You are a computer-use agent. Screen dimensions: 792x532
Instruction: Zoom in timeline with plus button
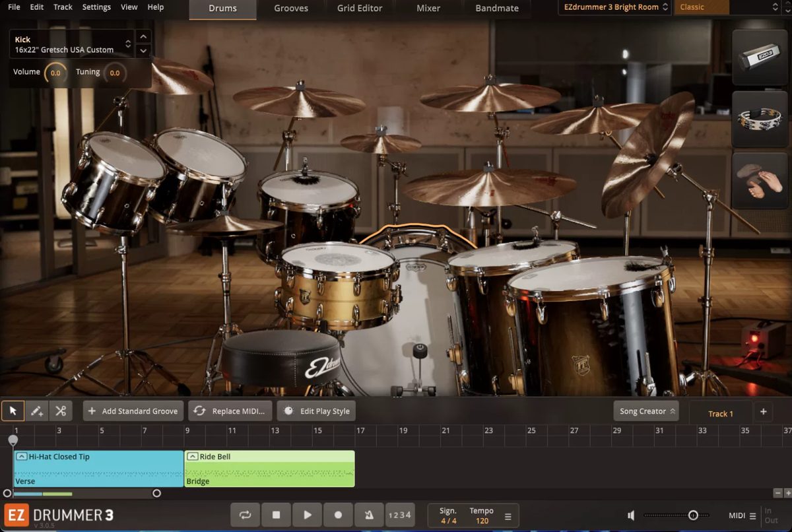coord(787,493)
